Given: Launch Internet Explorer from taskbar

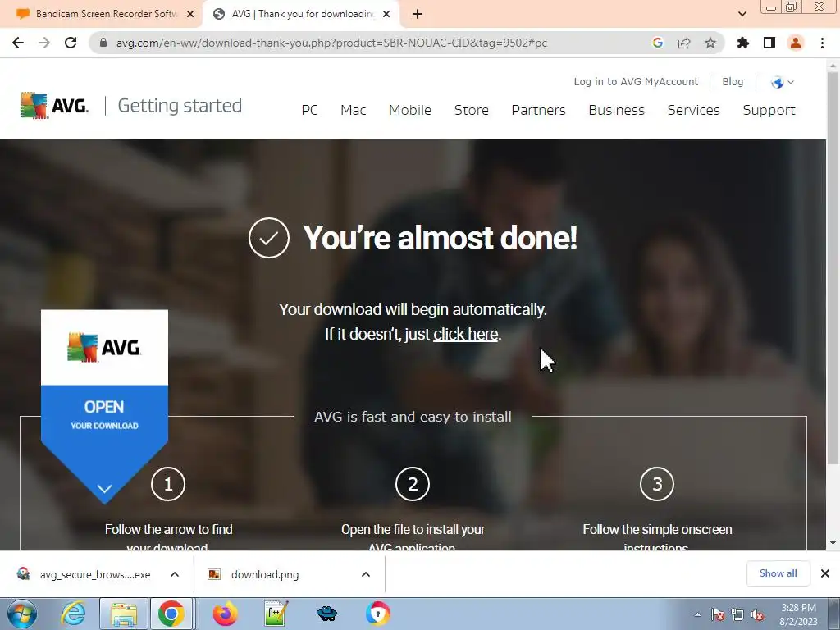Looking at the screenshot, I should 73,614.
